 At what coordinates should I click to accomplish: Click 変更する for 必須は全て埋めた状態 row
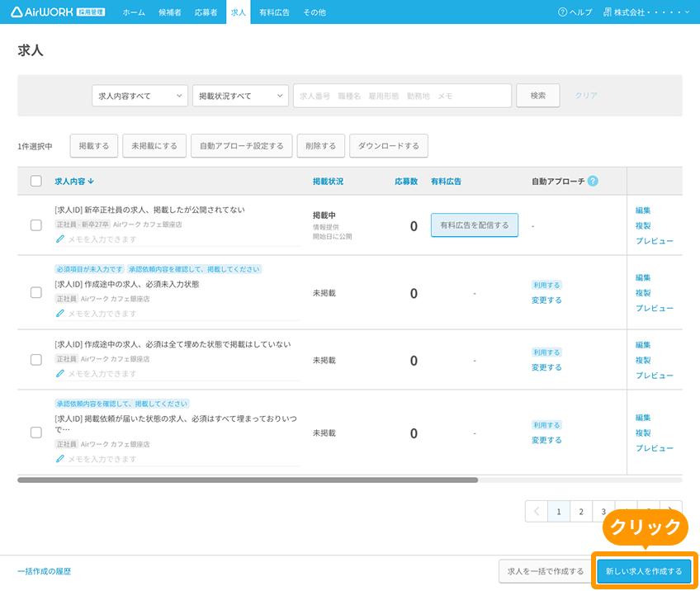coord(546,367)
